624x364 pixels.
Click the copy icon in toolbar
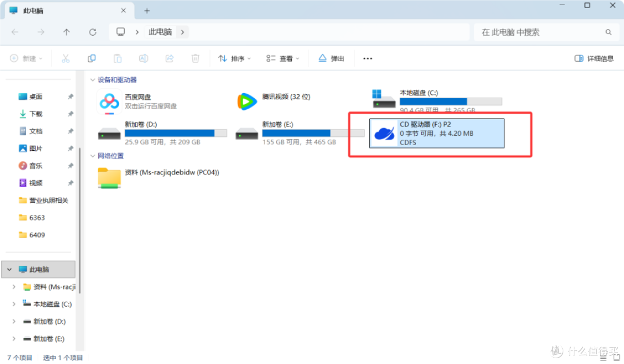[x=91, y=58]
